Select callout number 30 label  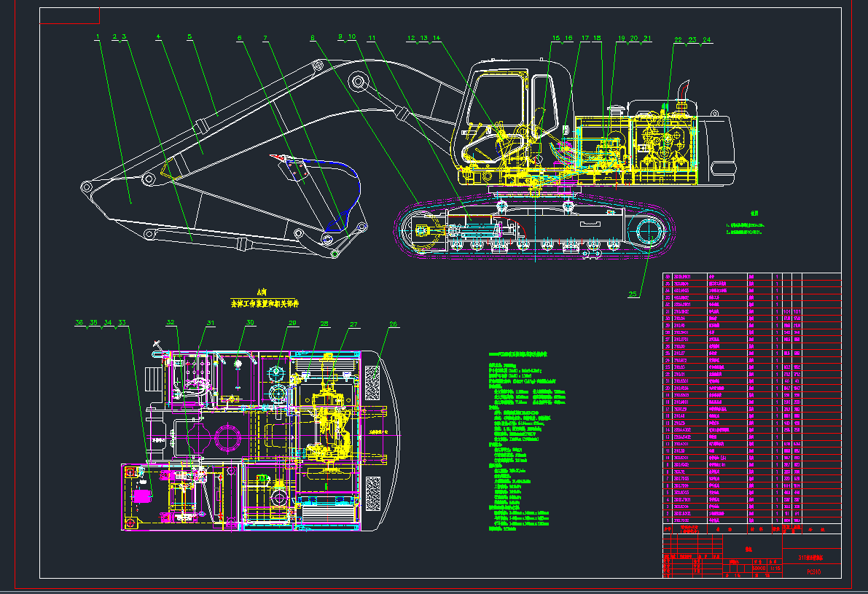click(x=250, y=322)
